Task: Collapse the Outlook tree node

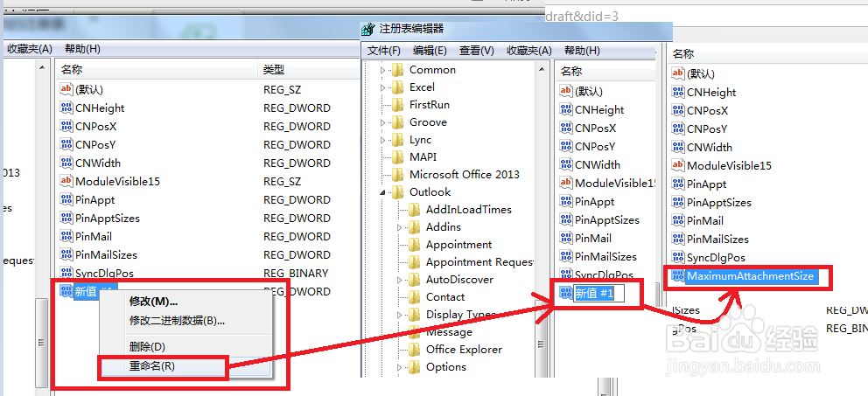Action: [x=382, y=192]
